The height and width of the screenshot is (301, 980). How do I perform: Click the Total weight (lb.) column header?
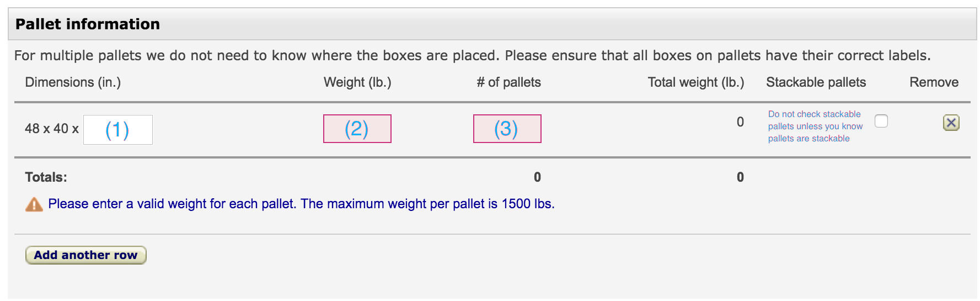coord(696,82)
